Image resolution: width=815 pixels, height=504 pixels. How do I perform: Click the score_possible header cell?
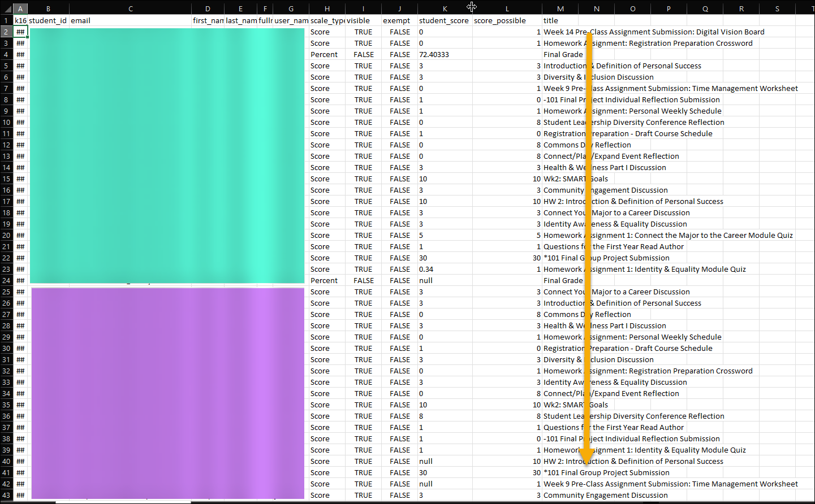click(x=500, y=20)
